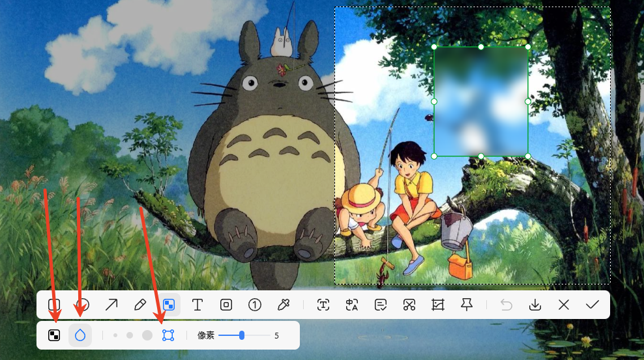This screenshot has width=644, height=360.
Task: Select the ellipse shape tool
Action: pyautogui.click(x=83, y=305)
